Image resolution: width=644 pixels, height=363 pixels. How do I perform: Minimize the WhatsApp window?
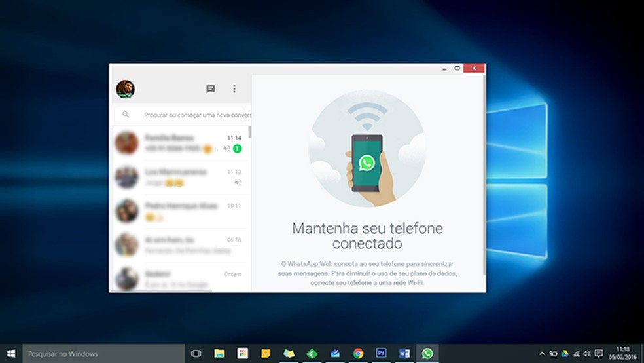pos(444,69)
